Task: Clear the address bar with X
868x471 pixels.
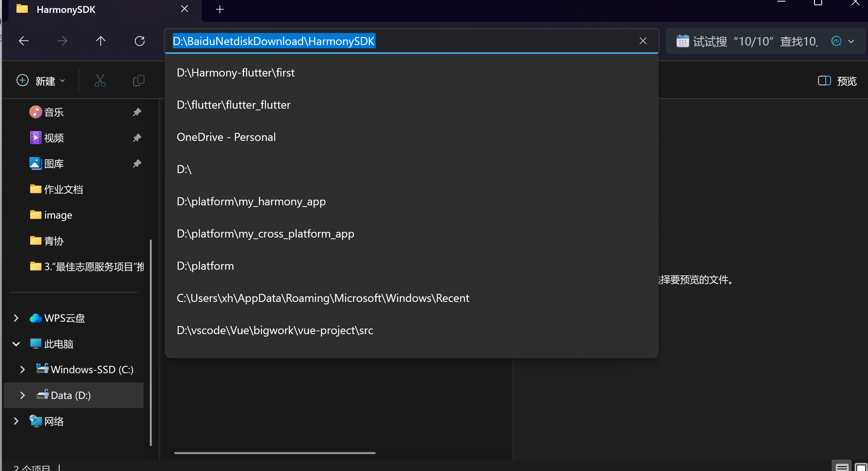Action: (643, 41)
